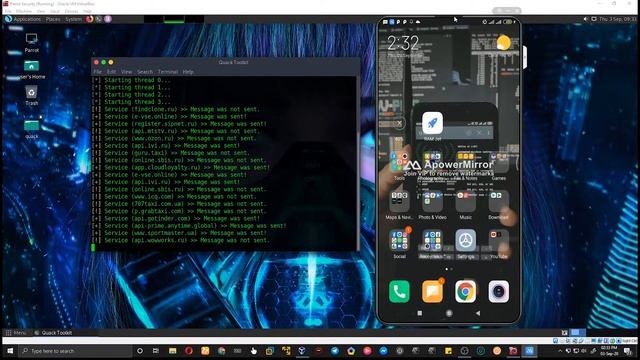
Task: Open the Phone dialer app in dock
Action: (x=399, y=291)
